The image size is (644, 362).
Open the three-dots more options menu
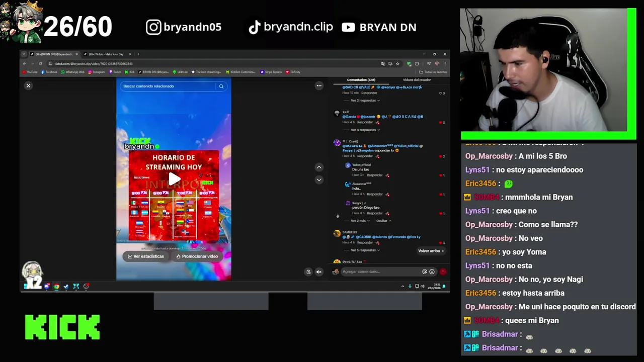(319, 86)
